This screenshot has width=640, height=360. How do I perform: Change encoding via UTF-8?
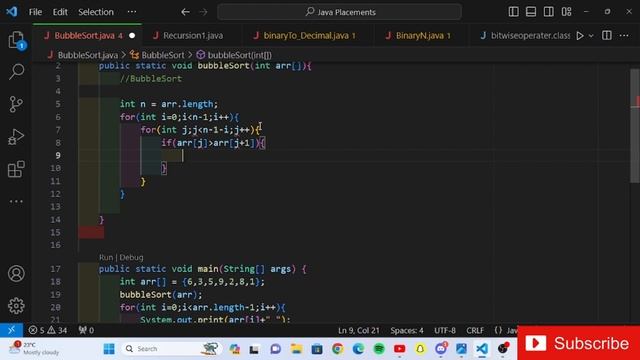click(x=445, y=330)
